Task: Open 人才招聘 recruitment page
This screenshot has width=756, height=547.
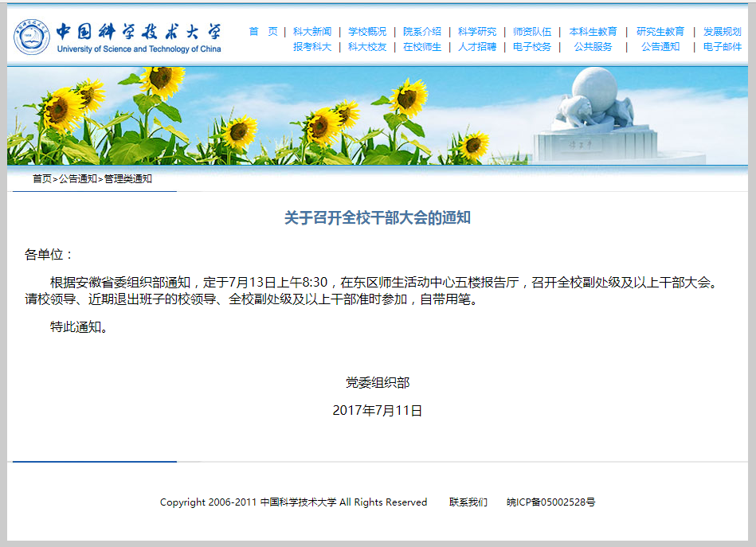Action: 477,47
